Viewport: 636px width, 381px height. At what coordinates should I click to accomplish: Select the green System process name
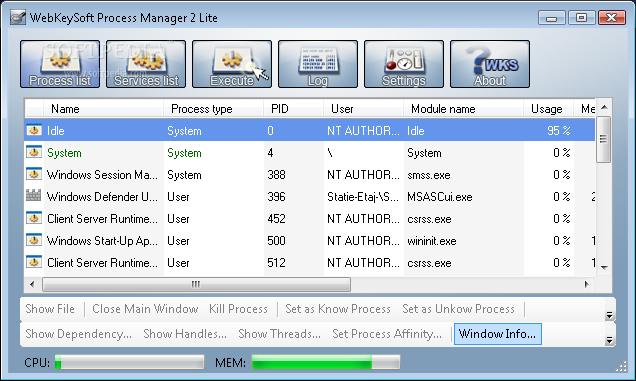64,153
